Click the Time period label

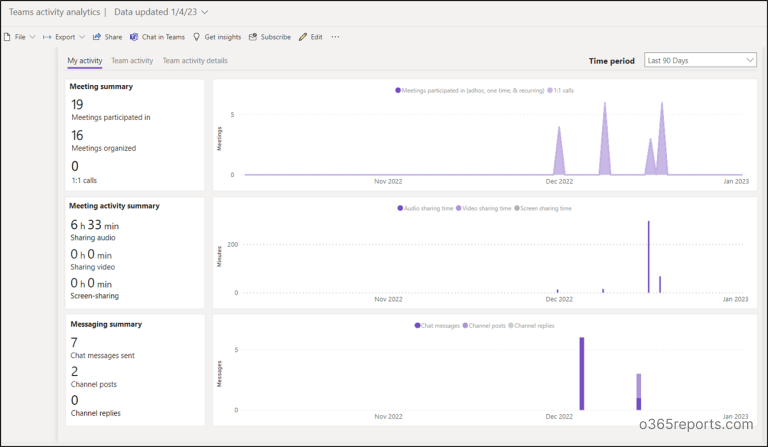tap(612, 61)
